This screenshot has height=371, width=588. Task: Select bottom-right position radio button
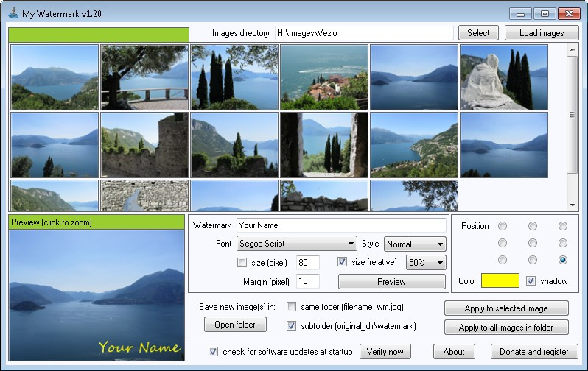(563, 260)
